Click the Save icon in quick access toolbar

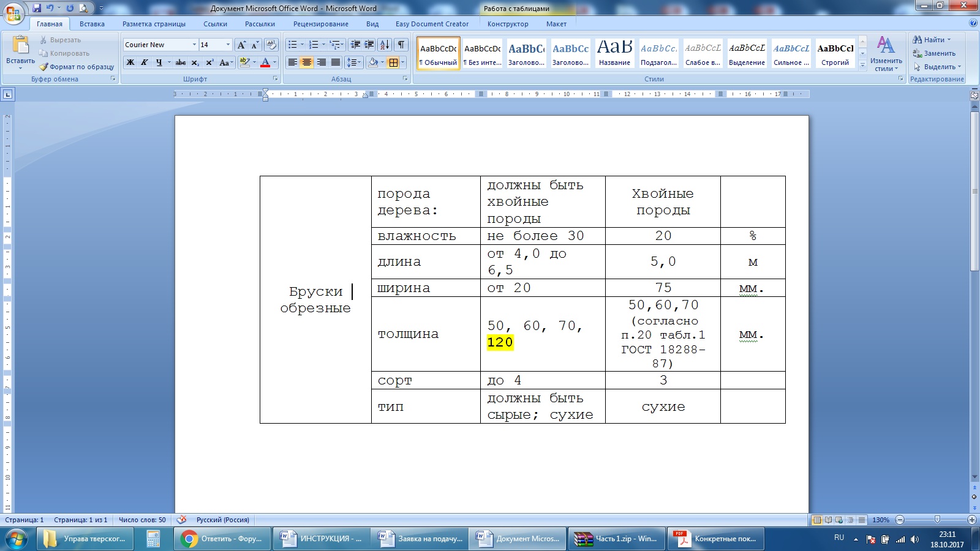[37, 8]
